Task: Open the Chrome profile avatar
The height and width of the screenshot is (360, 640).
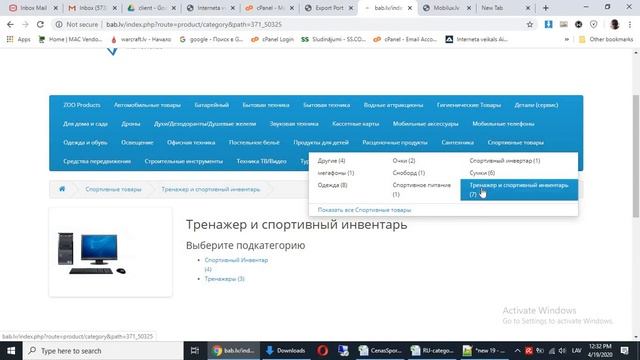Action: (614, 24)
